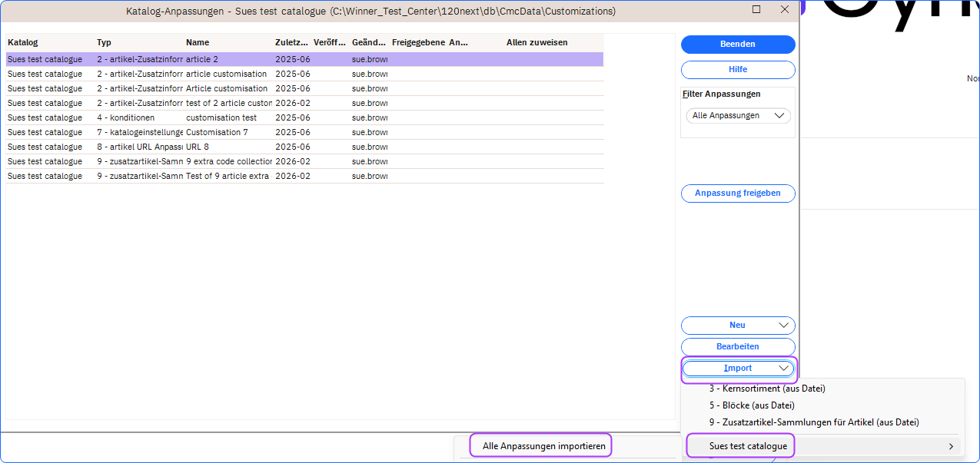Image resolution: width=980 pixels, height=463 pixels.
Task: Expand the Alle Anpassungen filter dropdown
Action: tap(738, 116)
